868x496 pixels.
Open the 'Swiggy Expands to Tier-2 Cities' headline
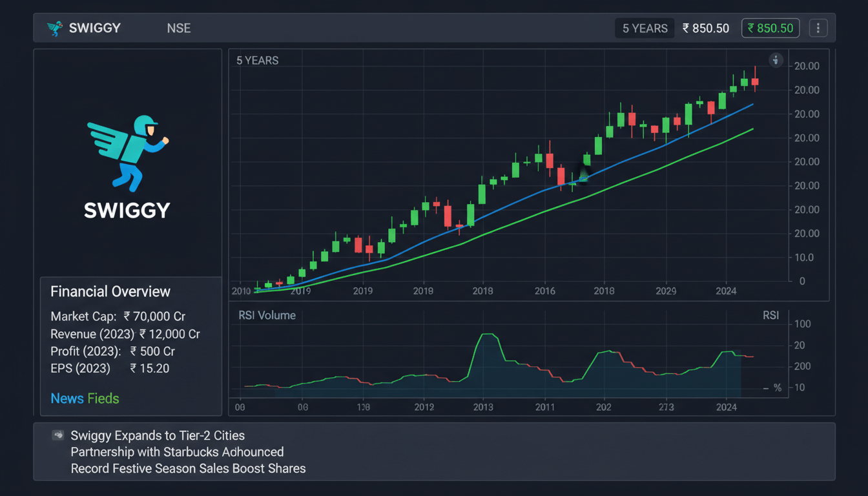tap(158, 435)
